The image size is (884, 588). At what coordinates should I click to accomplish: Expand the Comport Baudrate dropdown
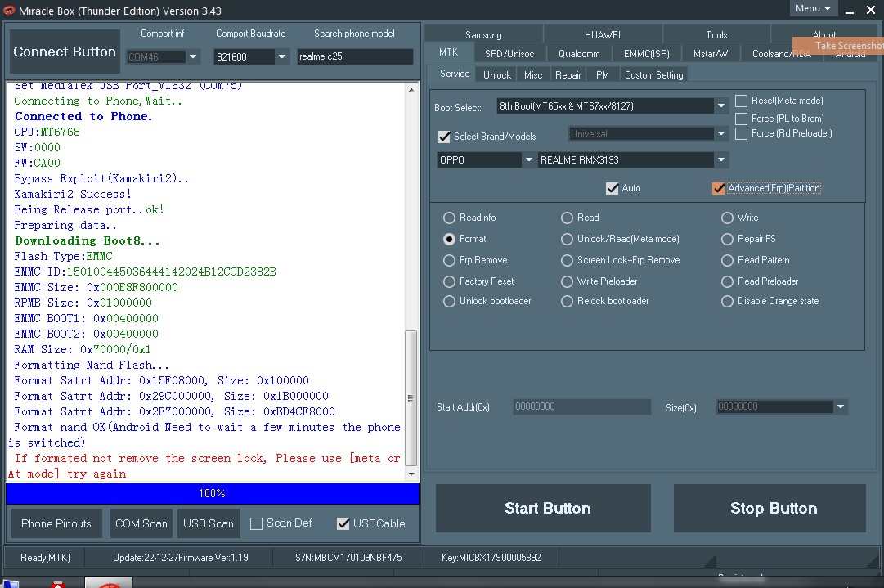coord(282,57)
